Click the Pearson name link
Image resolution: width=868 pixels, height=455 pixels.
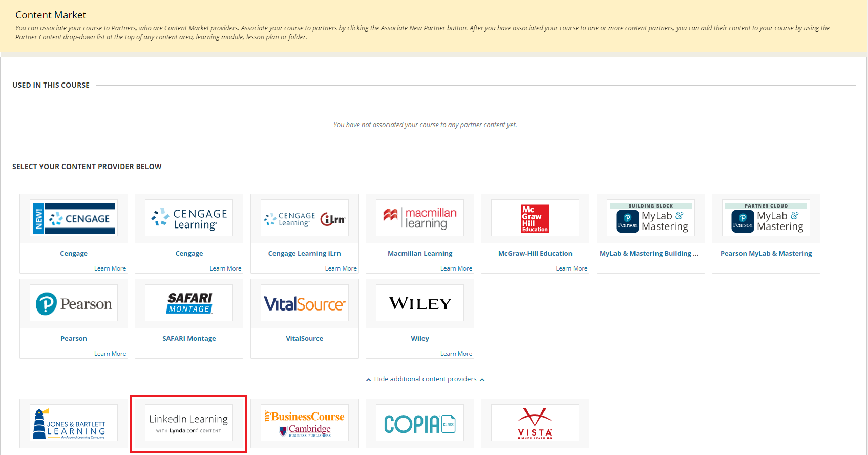[x=74, y=339]
